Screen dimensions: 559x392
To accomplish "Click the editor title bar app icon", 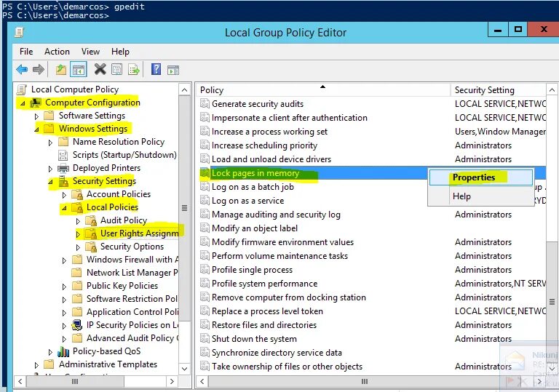I will pos(19,33).
